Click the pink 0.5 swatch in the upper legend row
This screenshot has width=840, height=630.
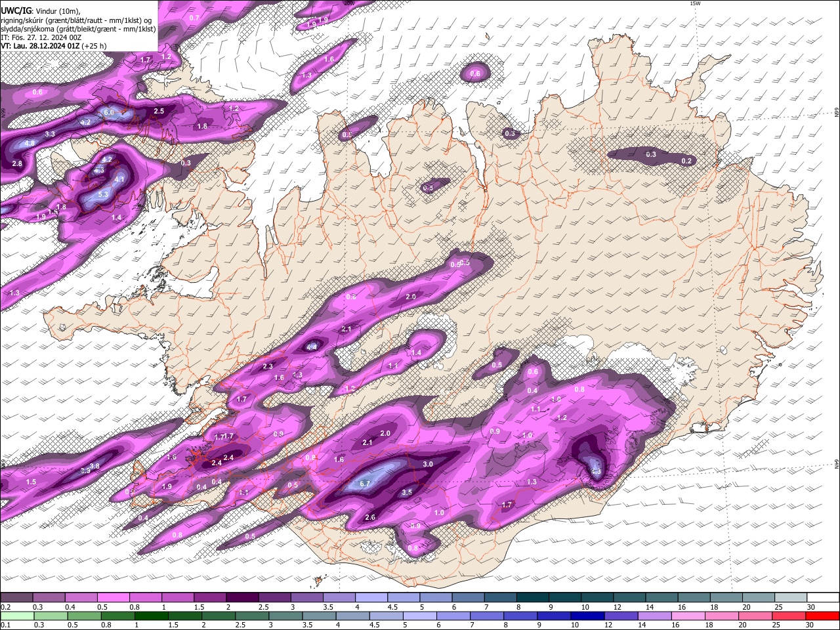pos(113,598)
